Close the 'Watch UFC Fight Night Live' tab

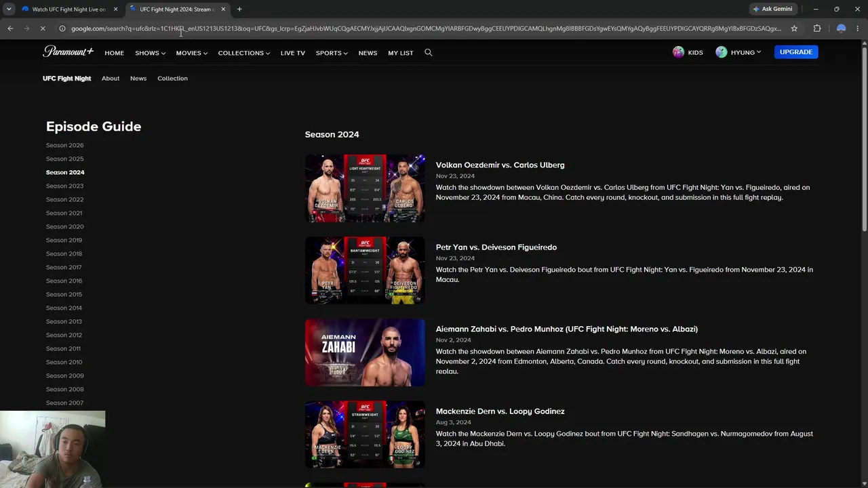(x=115, y=9)
